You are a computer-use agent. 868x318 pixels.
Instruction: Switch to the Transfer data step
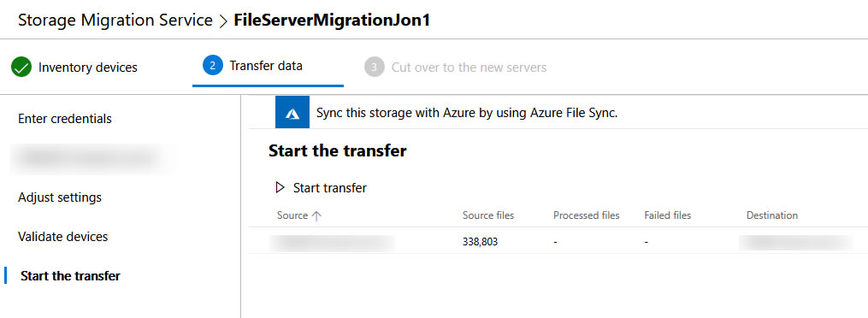point(266,66)
